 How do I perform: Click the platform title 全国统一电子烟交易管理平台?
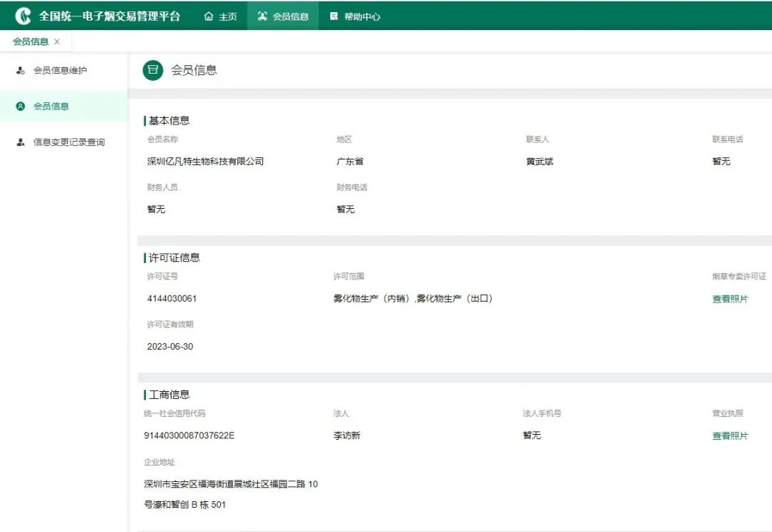pos(110,16)
